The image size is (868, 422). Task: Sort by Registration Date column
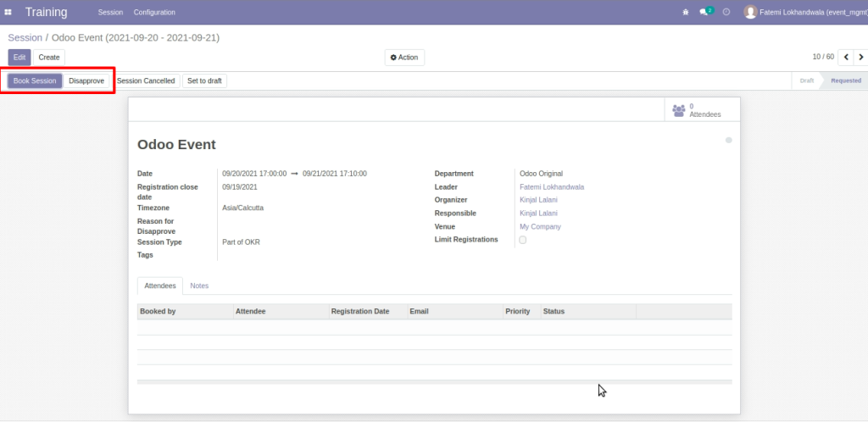pyautogui.click(x=368, y=311)
